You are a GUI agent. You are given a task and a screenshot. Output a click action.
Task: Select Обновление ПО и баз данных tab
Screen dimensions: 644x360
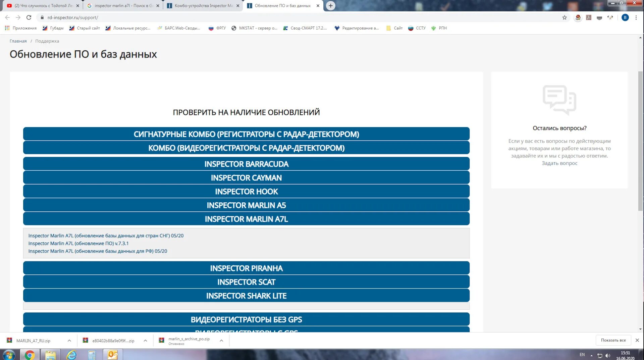[283, 6]
